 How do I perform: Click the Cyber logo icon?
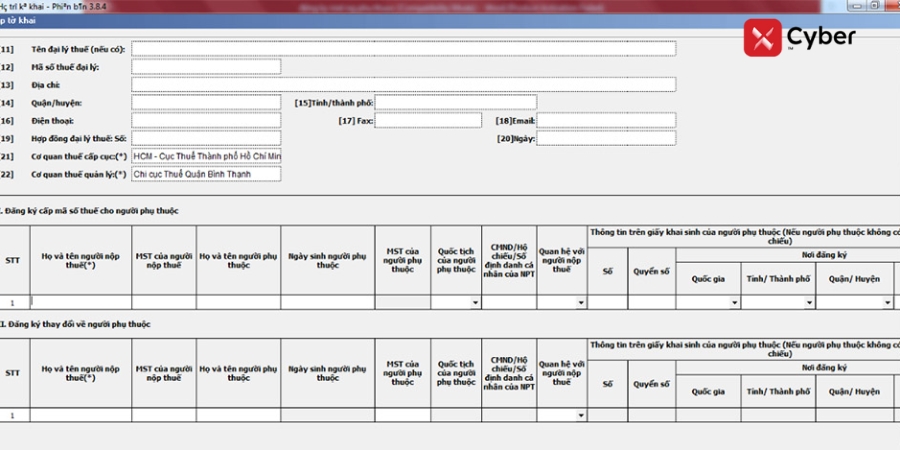tap(762, 38)
